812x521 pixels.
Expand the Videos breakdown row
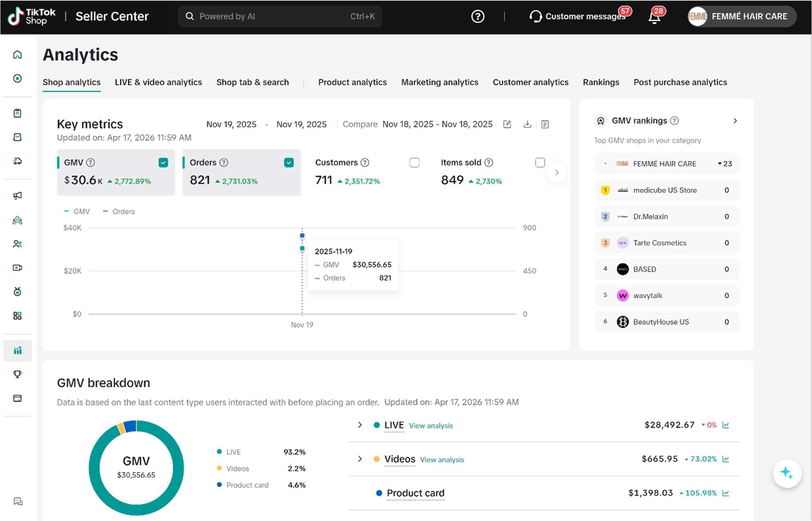[x=360, y=459]
